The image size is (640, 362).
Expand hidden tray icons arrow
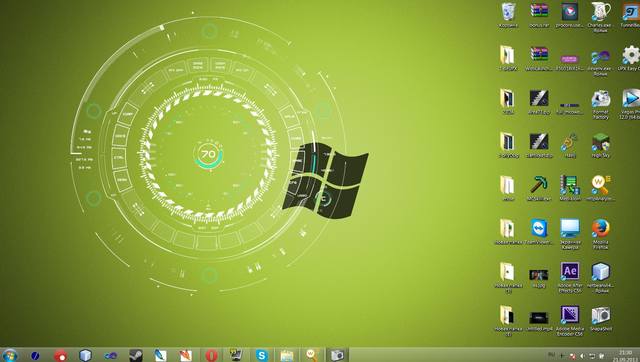pos(562,356)
